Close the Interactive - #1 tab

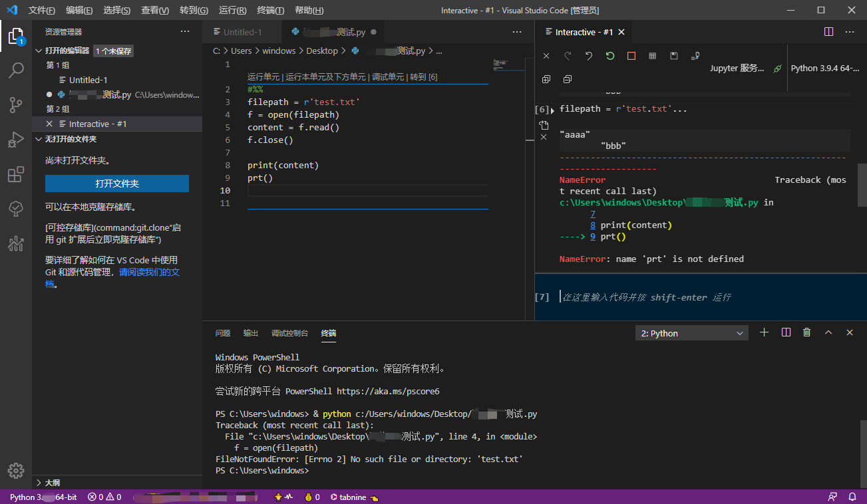621,32
